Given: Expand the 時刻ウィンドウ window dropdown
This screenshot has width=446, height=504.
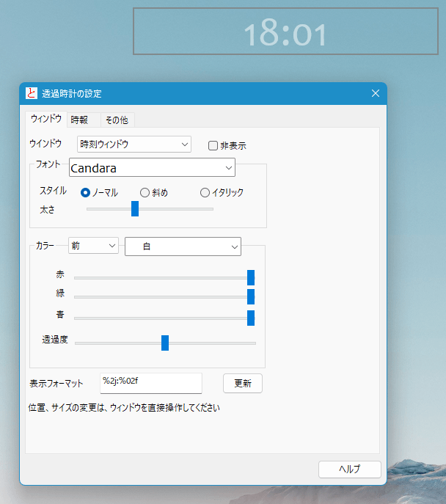Looking at the screenshot, I should [134, 145].
